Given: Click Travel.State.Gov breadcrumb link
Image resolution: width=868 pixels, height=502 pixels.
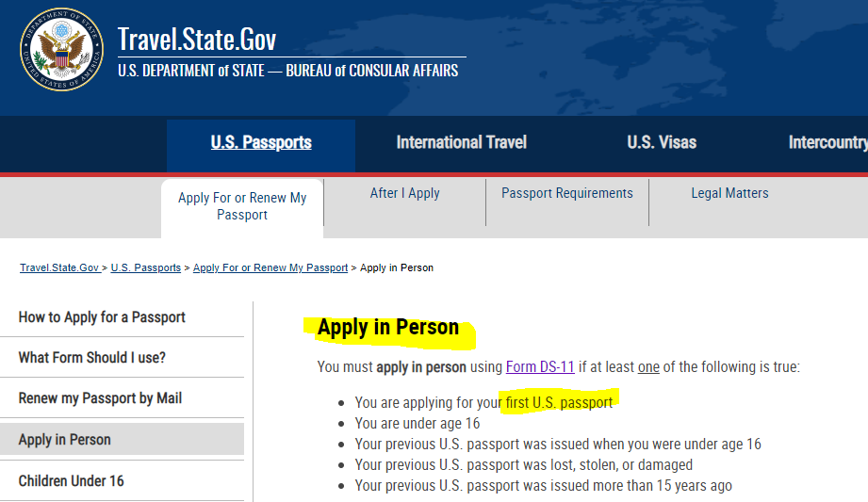Looking at the screenshot, I should [x=59, y=267].
